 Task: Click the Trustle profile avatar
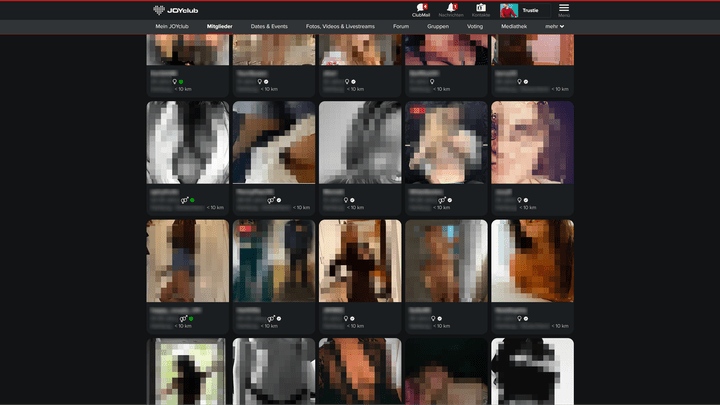click(x=509, y=10)
